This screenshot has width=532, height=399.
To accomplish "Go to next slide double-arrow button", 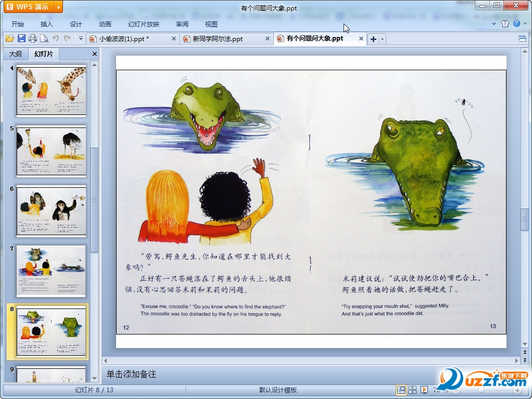I will pos(525,359).
